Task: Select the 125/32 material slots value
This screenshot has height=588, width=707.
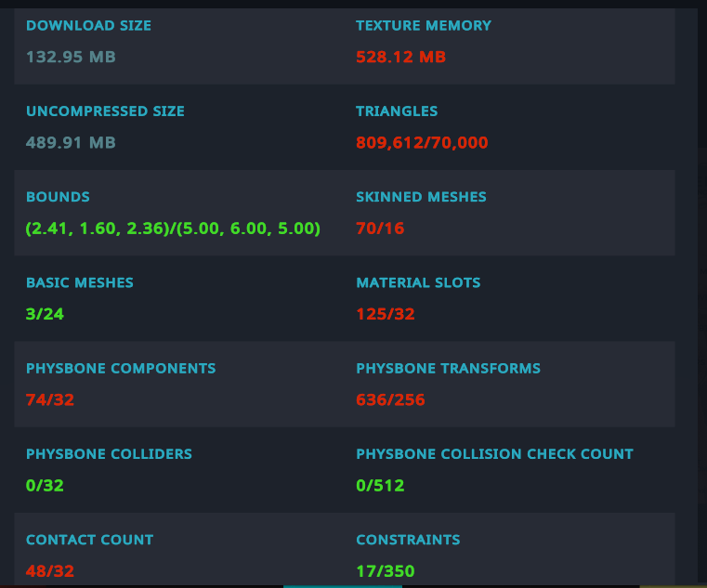Action: (x=385, y=314)
